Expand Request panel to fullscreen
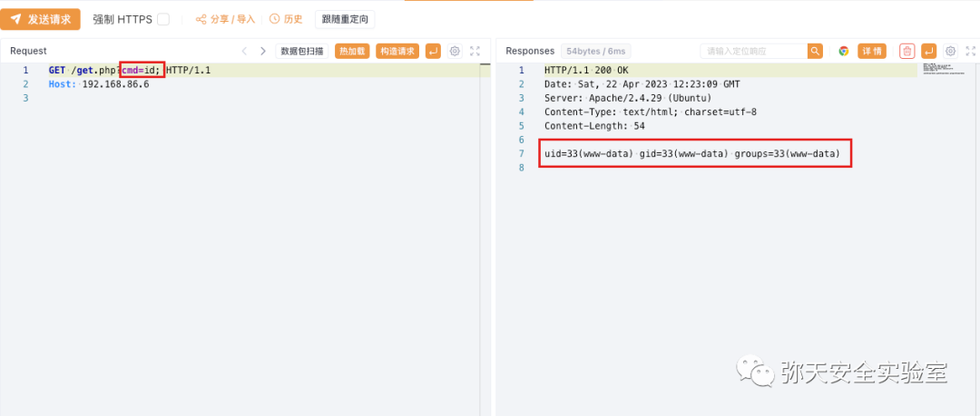The image size is (980, 416). click(x=475, y=52)
